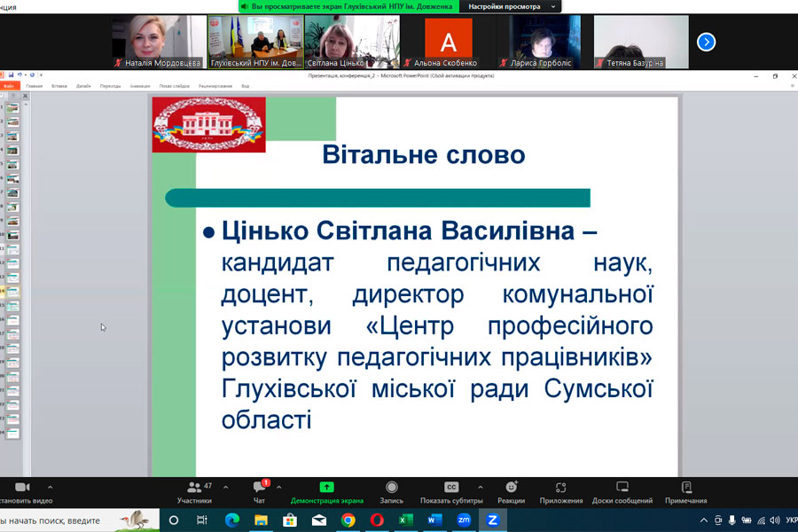Viewport: 798px width, 532px height.
Task: Open the Чат chat panel
Action: coord(259,493)
